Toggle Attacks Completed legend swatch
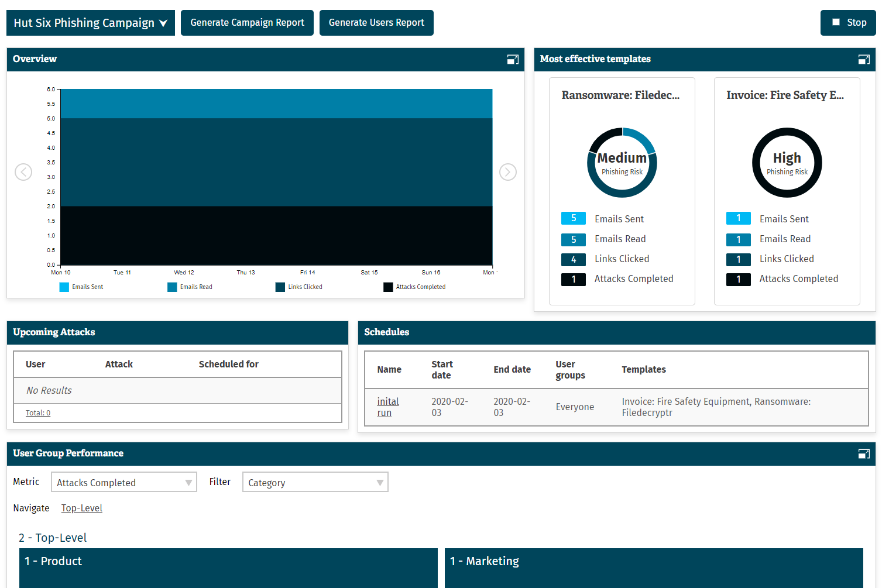The height and width of the screenshot is (588, 889). tap(388, 287)
